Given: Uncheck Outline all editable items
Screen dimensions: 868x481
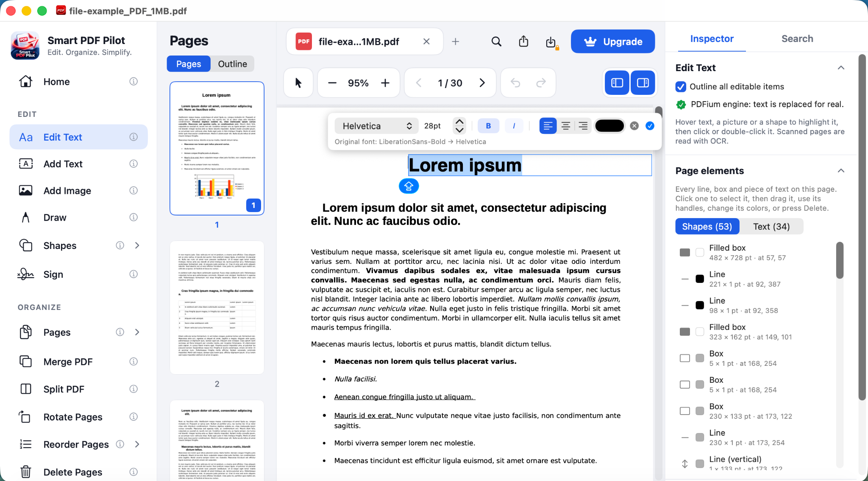Looking at the screenshot, I should tap(681, 87).
